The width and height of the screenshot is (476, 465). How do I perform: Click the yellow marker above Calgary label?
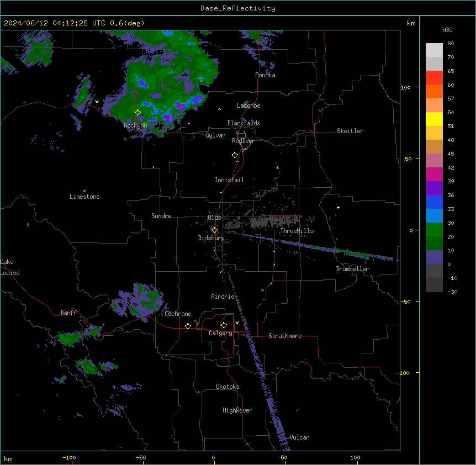[224, 325]
